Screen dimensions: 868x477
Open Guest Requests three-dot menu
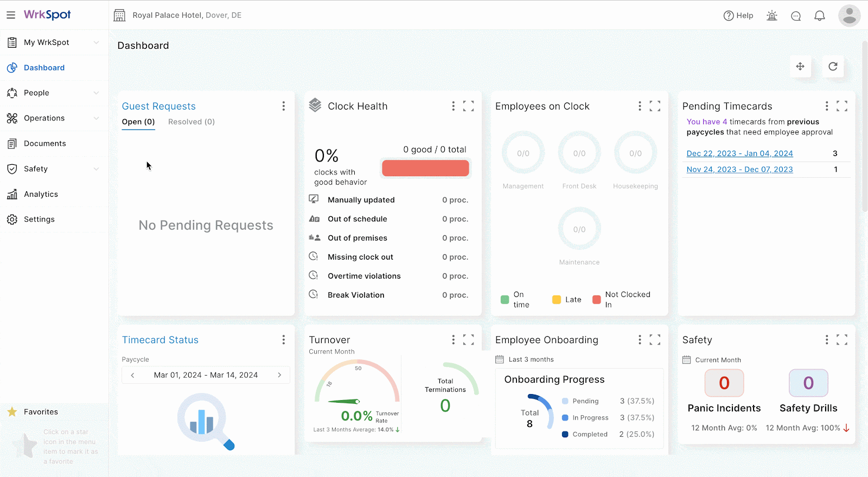283,106
